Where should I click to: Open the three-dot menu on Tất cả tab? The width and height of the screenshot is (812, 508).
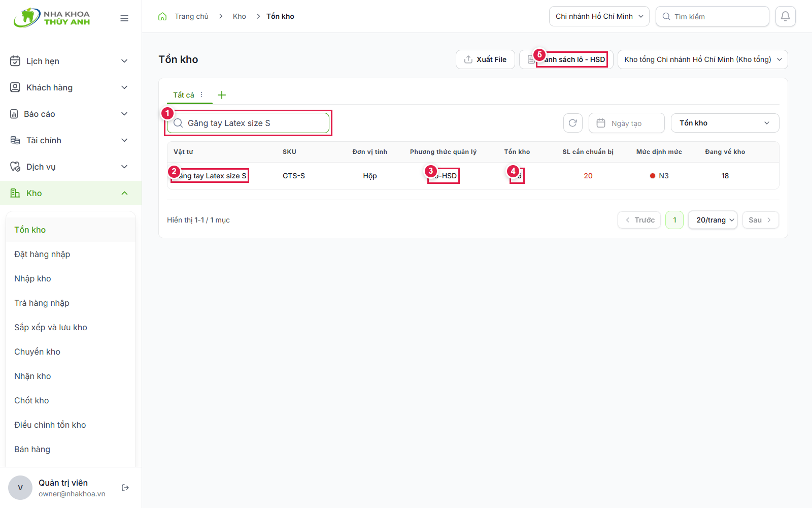pos(201,94)
